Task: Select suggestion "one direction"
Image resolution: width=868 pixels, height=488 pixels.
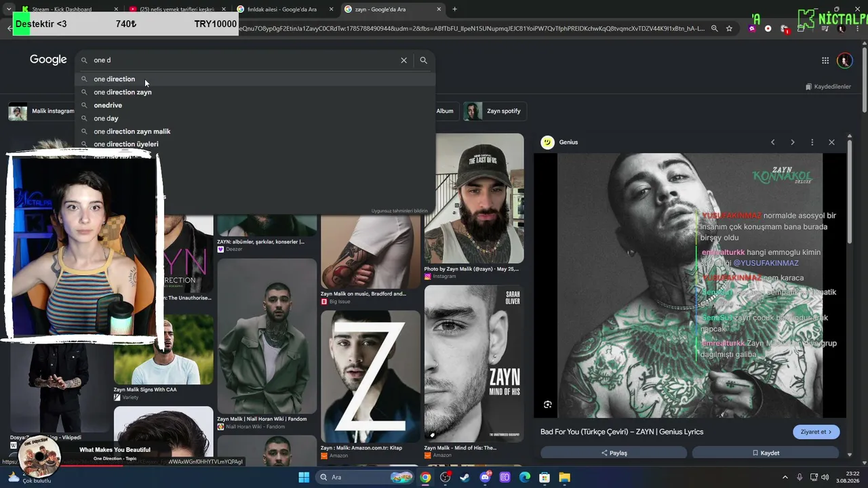Action: [x=254, y=79]
